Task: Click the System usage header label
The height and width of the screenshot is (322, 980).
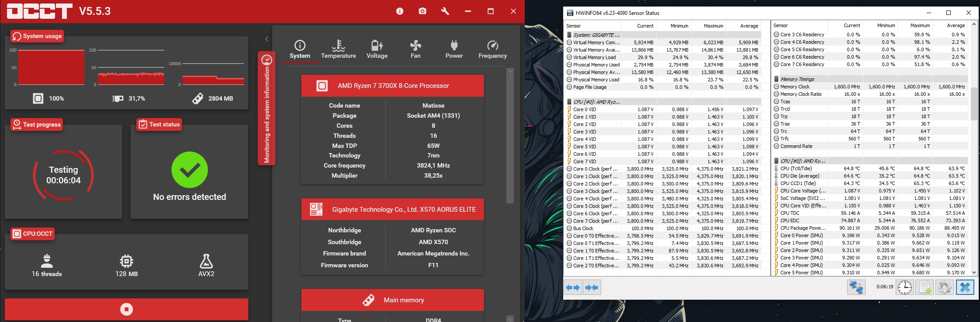Action: point(38,36)
